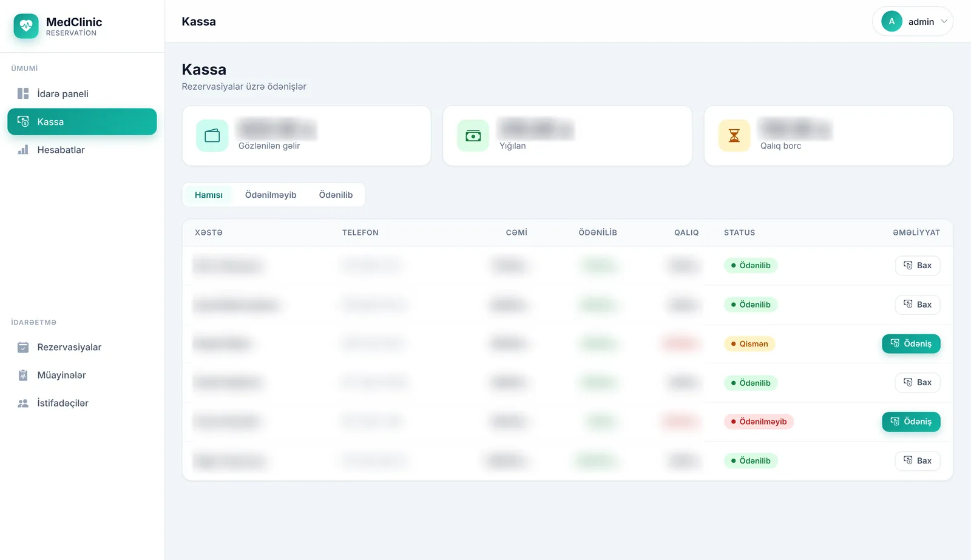Viewport: 971px width, 560px height.
Task: Click the ÖDƏNİLİB column header
Action: pyautogui.click(x=598, y=232)
